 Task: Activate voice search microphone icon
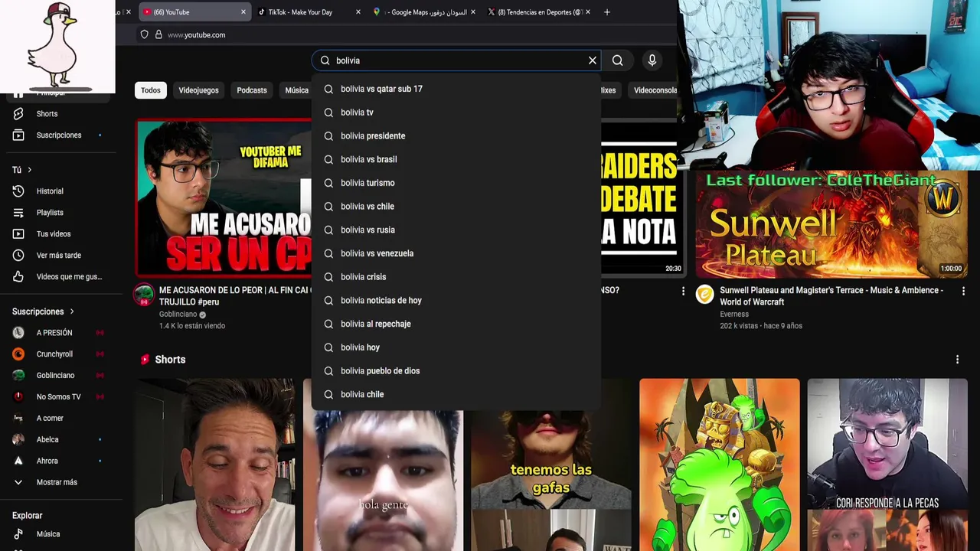(x=652, y=60)
